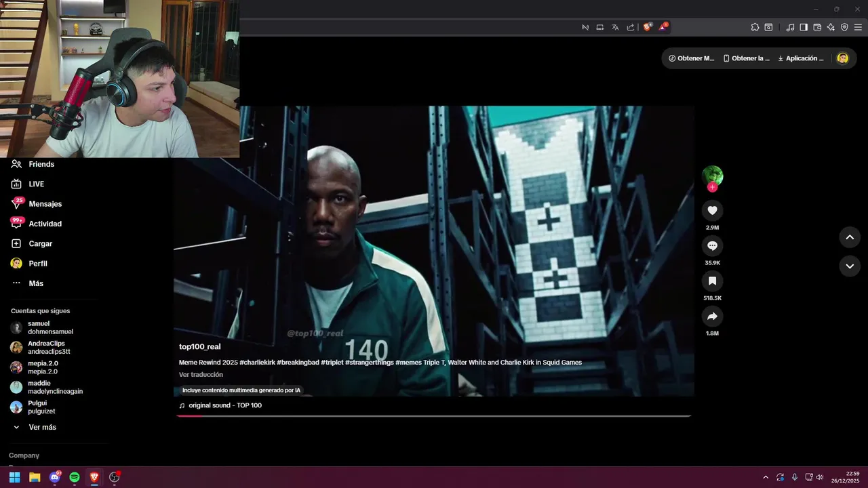Screen dimensions: 868x488
Task: Click the Company footer heading
Action: 24,455
